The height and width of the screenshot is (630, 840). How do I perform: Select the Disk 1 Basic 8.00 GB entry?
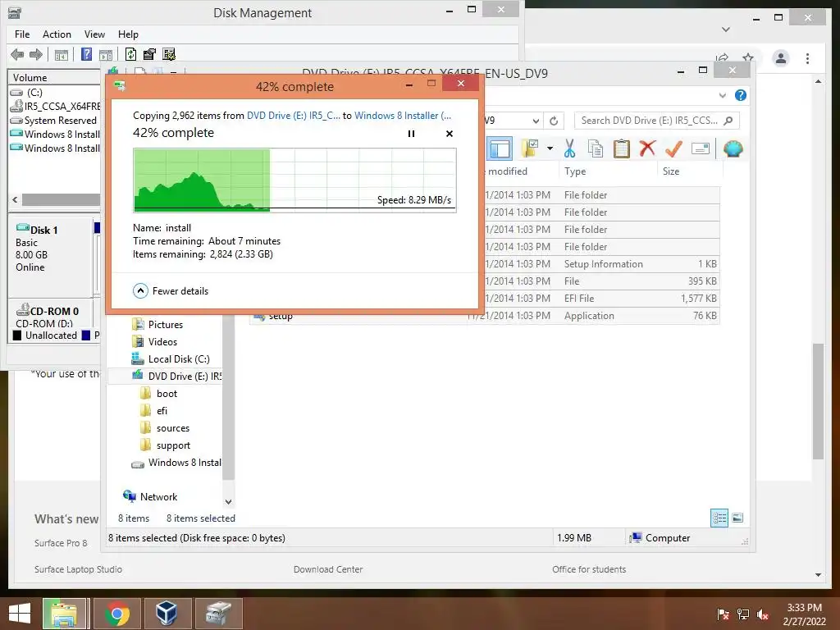[50, 256]
